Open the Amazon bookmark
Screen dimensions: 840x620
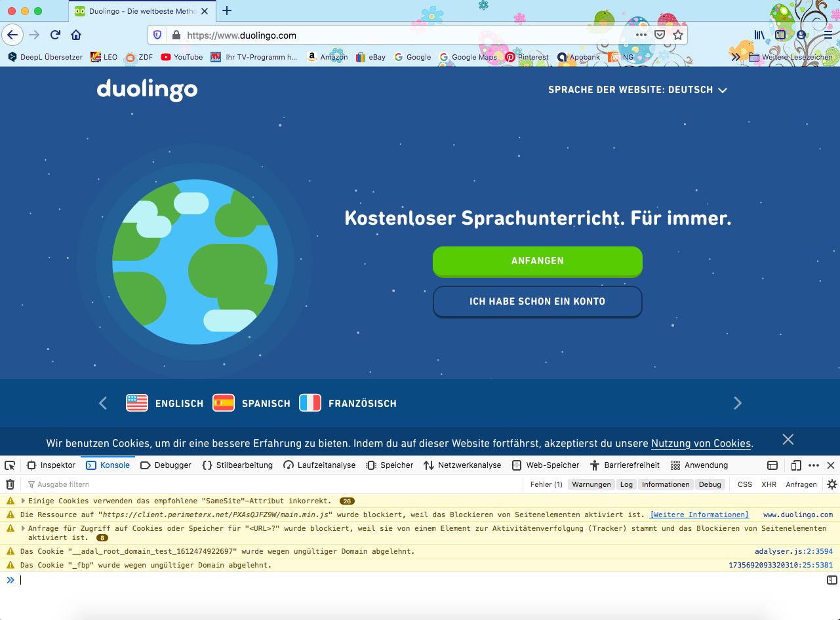tap(327, 57)
